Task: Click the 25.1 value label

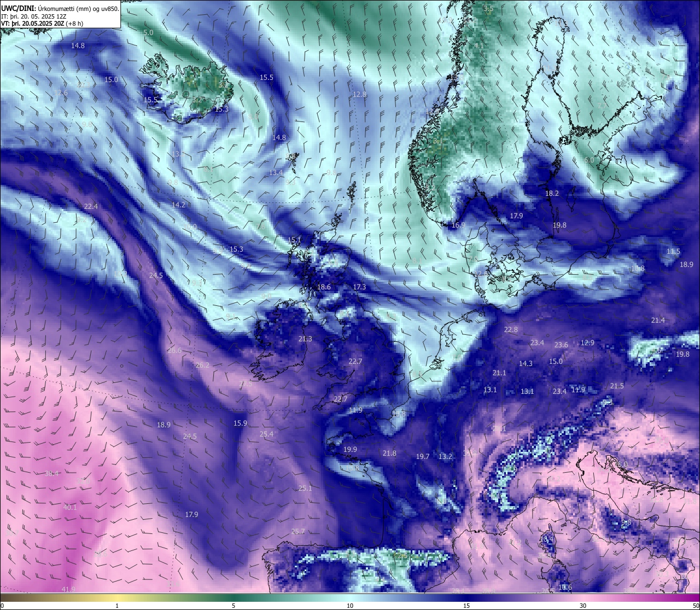Action: point(305,488)
